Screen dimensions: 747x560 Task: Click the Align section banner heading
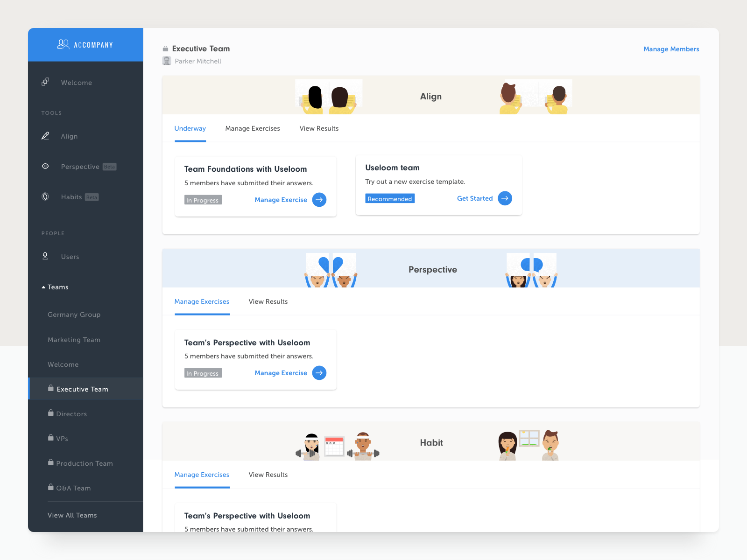(431, 97)
